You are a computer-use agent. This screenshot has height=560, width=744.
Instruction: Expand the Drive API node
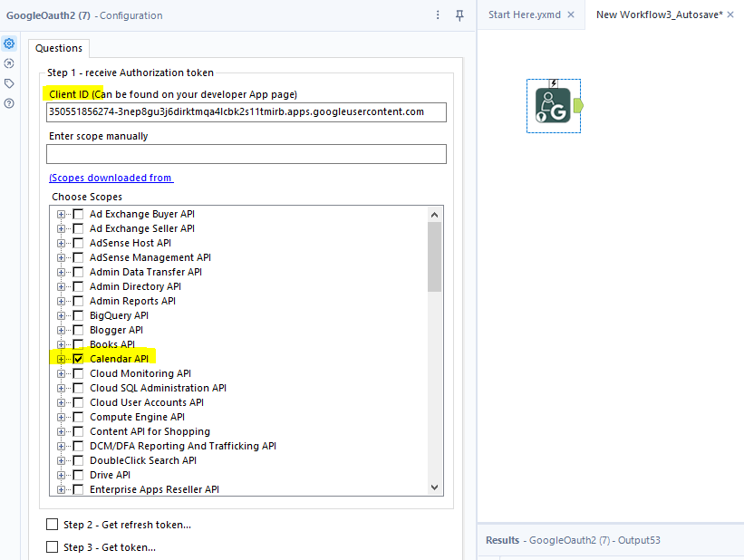pyautogui.click(x=61, y=475)
